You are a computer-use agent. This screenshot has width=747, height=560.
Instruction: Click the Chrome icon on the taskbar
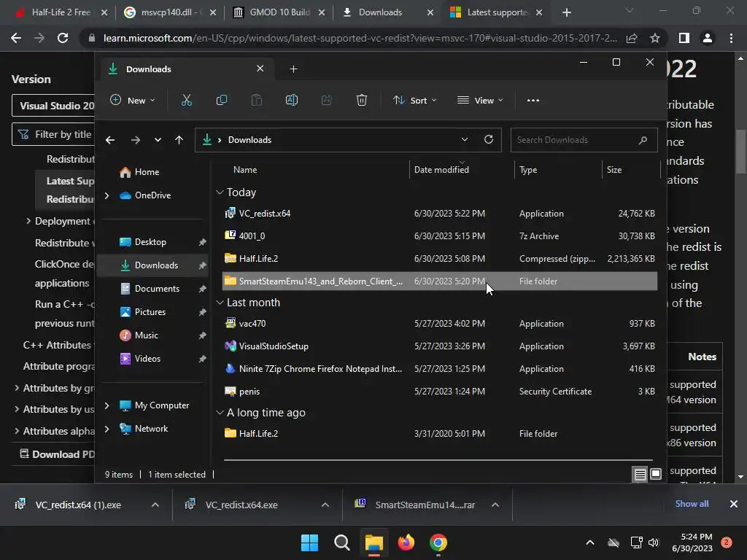[x=438, y=542]
